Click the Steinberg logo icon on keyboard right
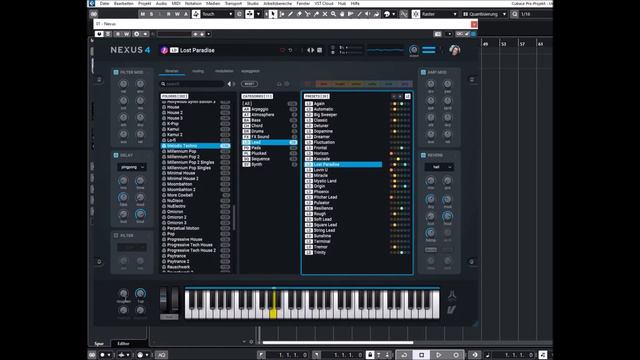Screen dimensions: 640x360 (x=451, y=309)
